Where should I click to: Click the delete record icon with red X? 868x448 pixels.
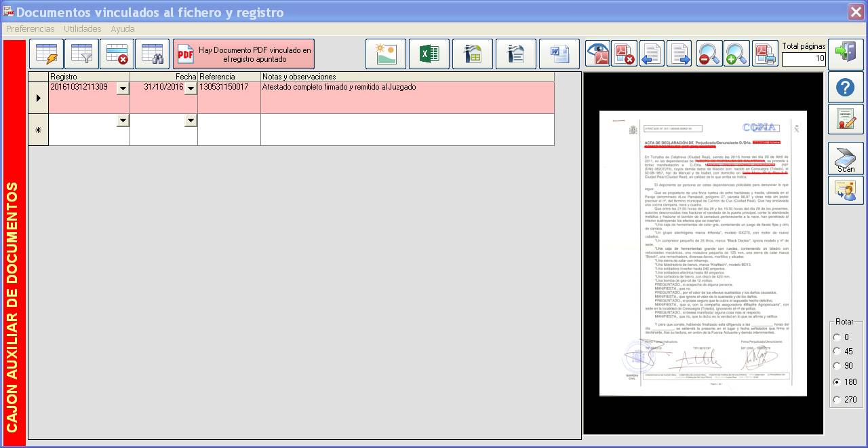[x=117, y=54]
